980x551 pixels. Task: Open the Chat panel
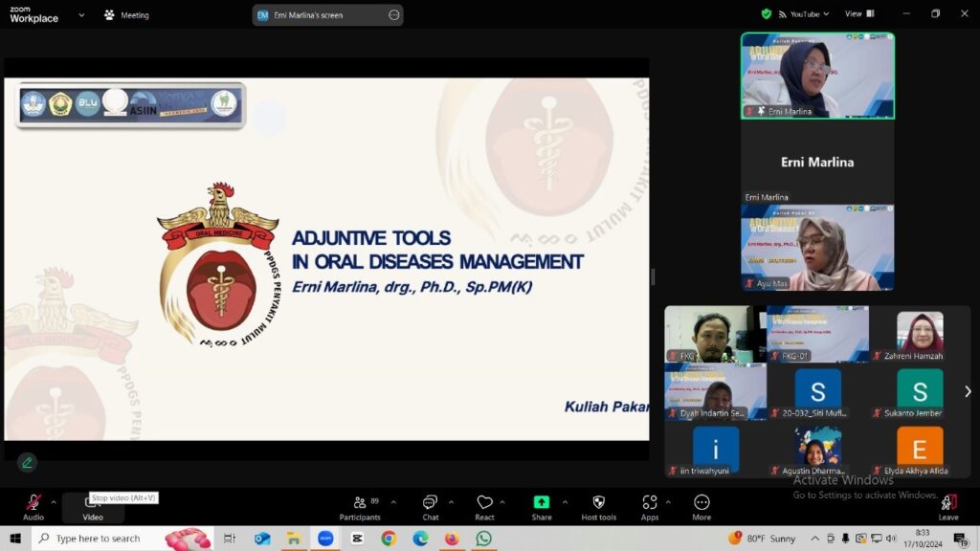[x=430, y=507]
